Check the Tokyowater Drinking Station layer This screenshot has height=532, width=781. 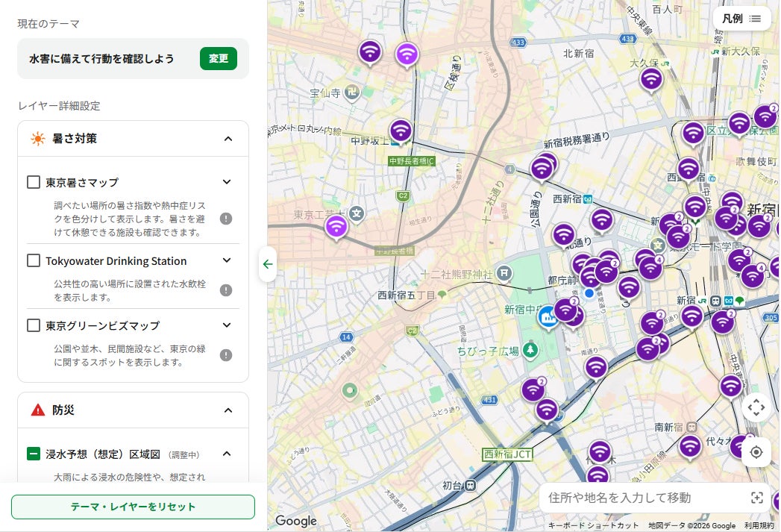click(x=34, y=260)
